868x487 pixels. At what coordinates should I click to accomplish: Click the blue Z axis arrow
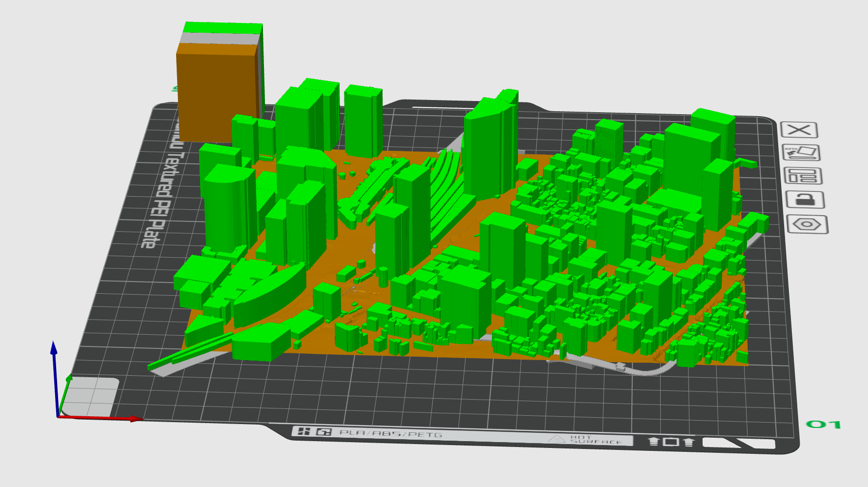click(54, 348)
